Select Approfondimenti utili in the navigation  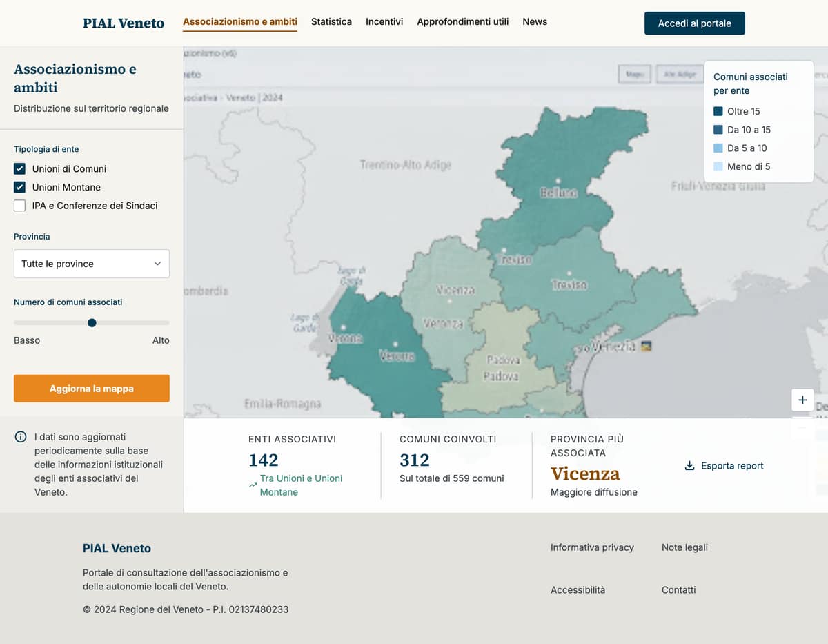point(463,22)
